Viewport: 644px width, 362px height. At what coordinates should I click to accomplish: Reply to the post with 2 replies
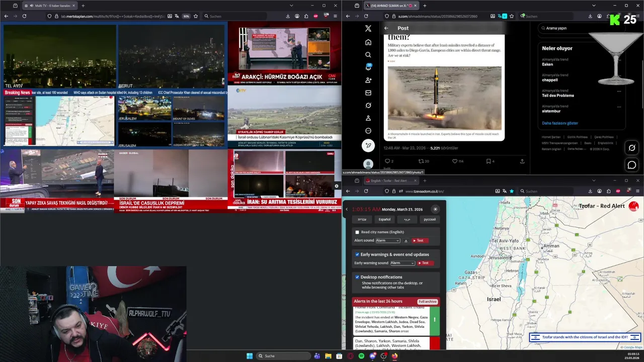point(388,161)
